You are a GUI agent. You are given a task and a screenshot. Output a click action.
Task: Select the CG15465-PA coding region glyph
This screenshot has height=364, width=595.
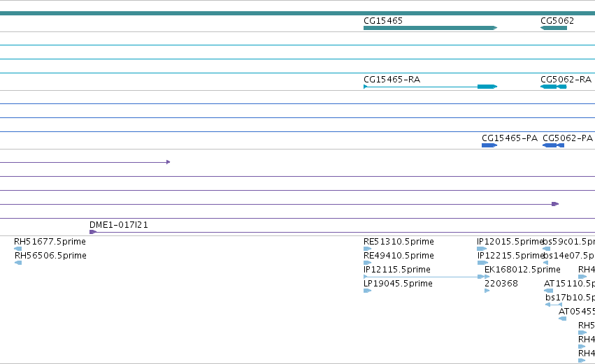489,145
